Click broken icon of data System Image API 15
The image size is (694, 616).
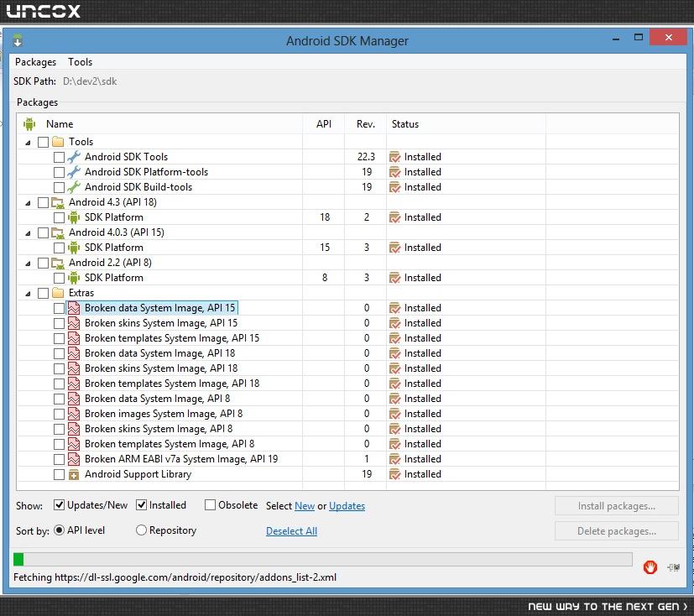74,308
